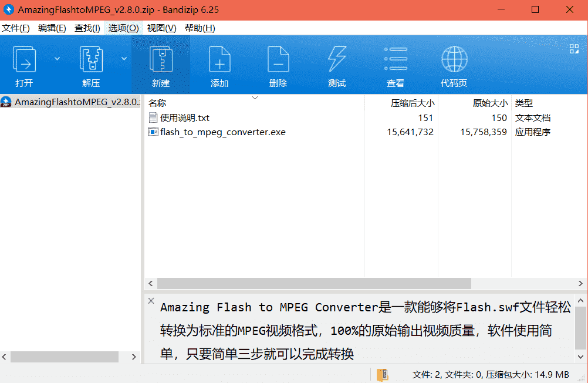Image resolution: width=588 pixels, height=383 pixels.
Task: Expand the dropdown arrow next to 解压
Action: [124, 59]
